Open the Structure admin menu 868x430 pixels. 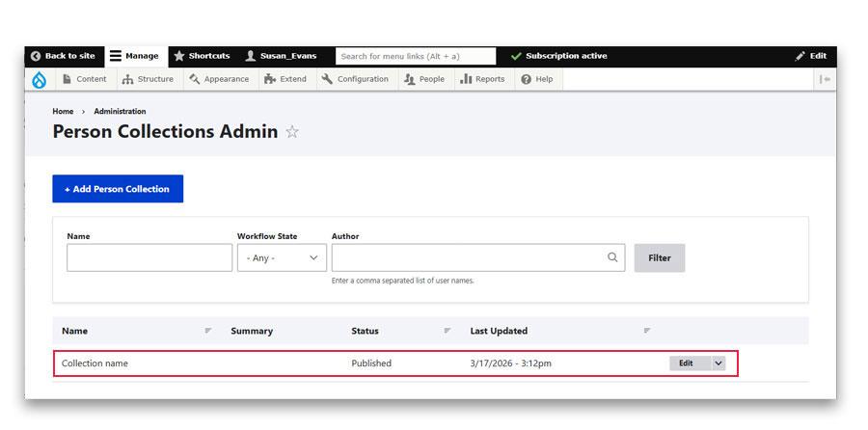148,79
